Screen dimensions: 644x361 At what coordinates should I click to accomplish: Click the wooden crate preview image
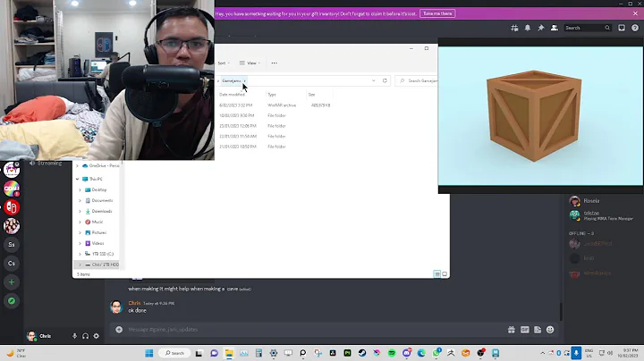[540, 115]
